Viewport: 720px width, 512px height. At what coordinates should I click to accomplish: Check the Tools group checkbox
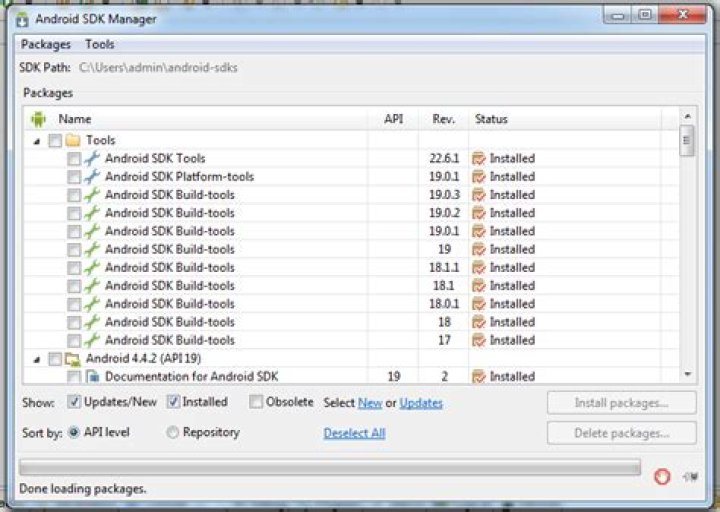(55, 141)
